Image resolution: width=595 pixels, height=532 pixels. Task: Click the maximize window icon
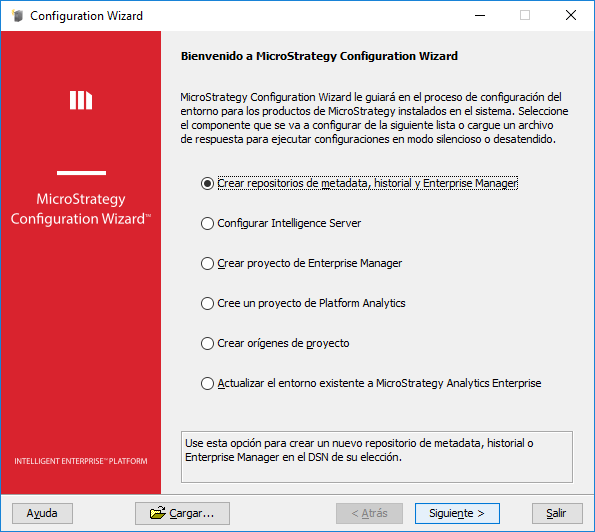click(x=525, y=16)
